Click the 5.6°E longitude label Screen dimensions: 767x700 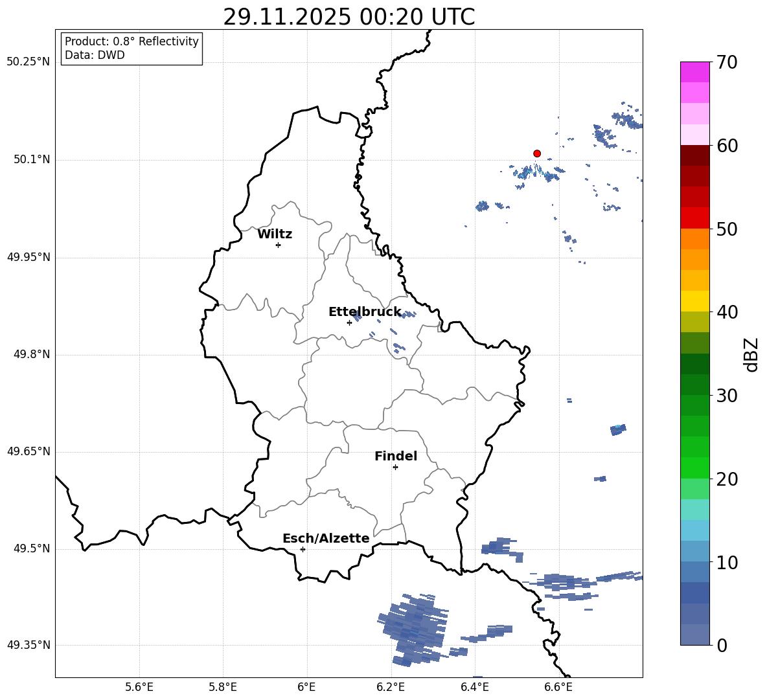click(x=139, y=687)
